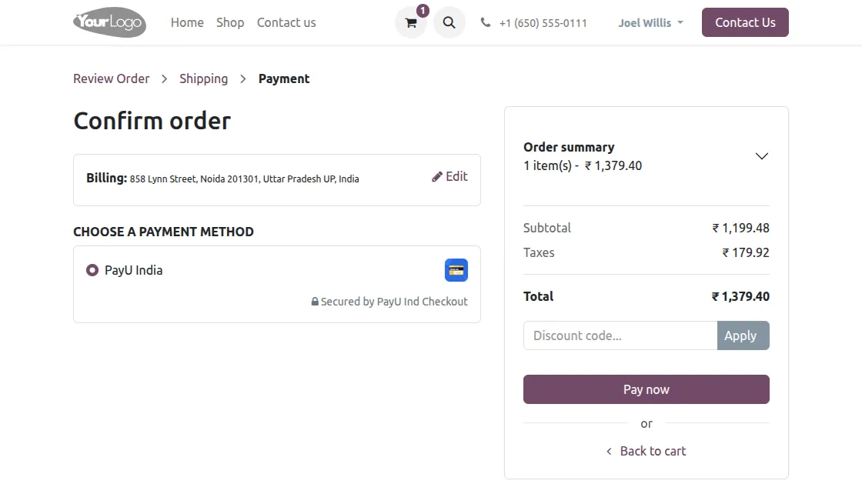Click the credit card icon next to PayU India
This screenshot has width=862, height=504.
tap(456, 270)
